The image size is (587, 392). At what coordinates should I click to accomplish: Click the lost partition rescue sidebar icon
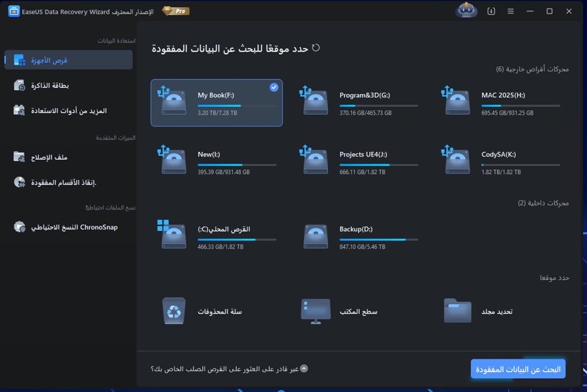point(20,183)
